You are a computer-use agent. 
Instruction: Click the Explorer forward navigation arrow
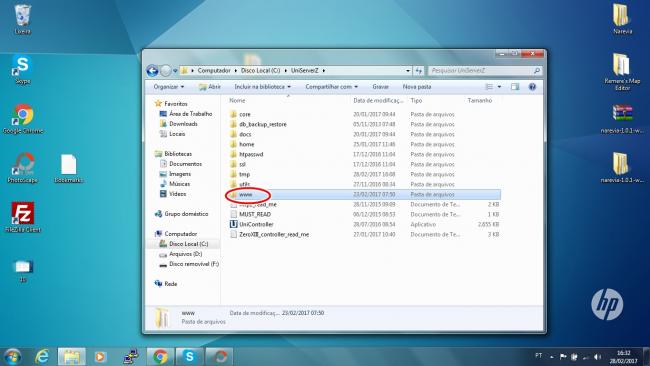[x=165, y=71]
